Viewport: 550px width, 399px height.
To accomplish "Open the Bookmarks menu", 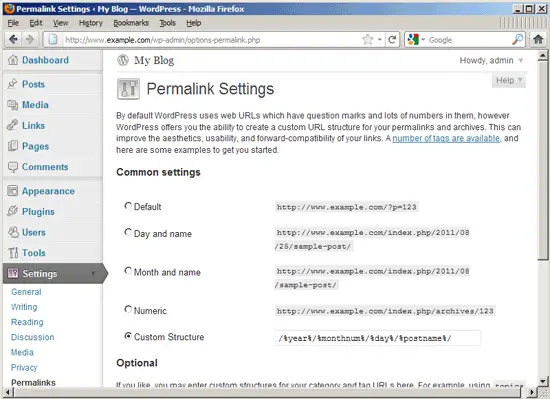I will tap(131, 23).
